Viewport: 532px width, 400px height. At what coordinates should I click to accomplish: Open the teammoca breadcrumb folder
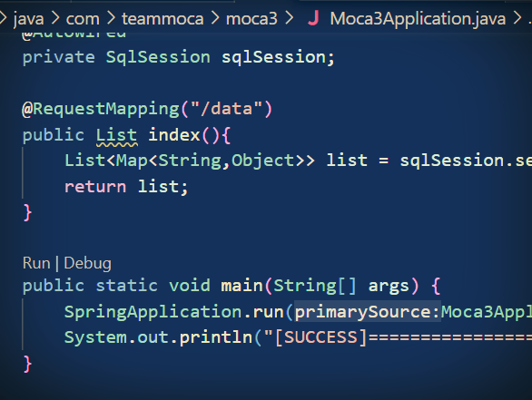click(x=163, y=19)
